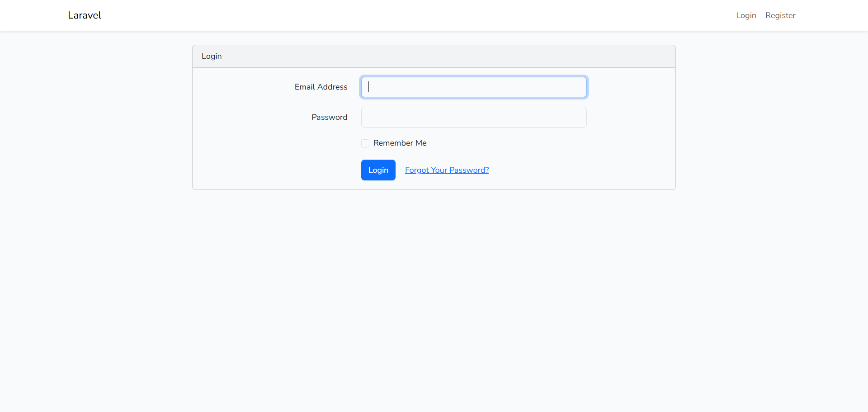Select the Login card header title

tap(212, 56)
